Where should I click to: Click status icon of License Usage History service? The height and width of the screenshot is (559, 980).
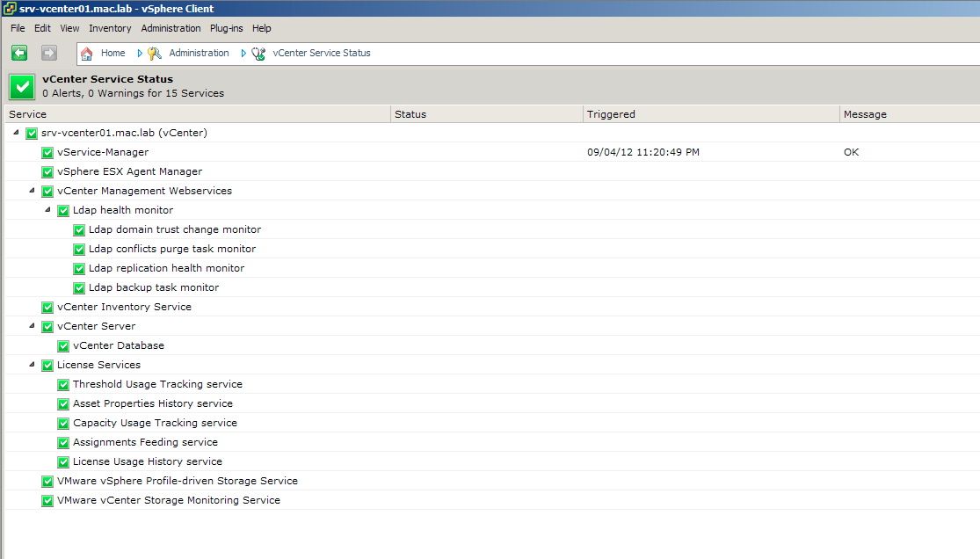pos(63,462)
